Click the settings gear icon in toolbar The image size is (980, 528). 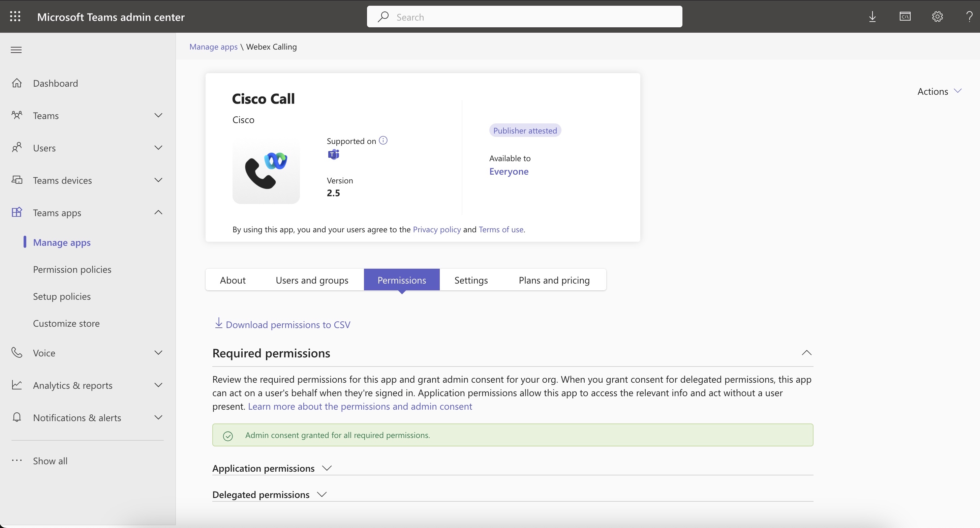point(937,16)
